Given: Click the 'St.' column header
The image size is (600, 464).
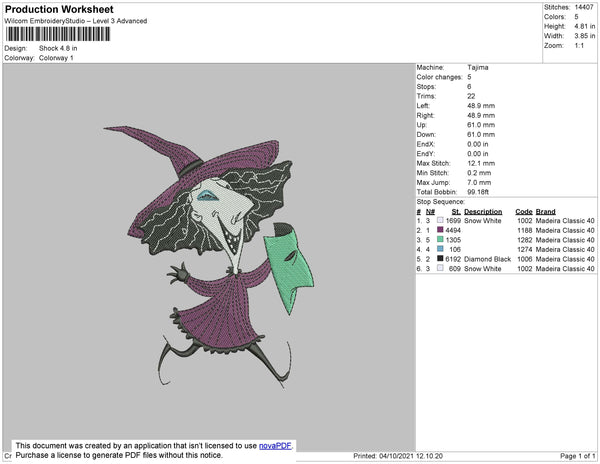Looking at the screenshot, I should (x=456, y=212).
